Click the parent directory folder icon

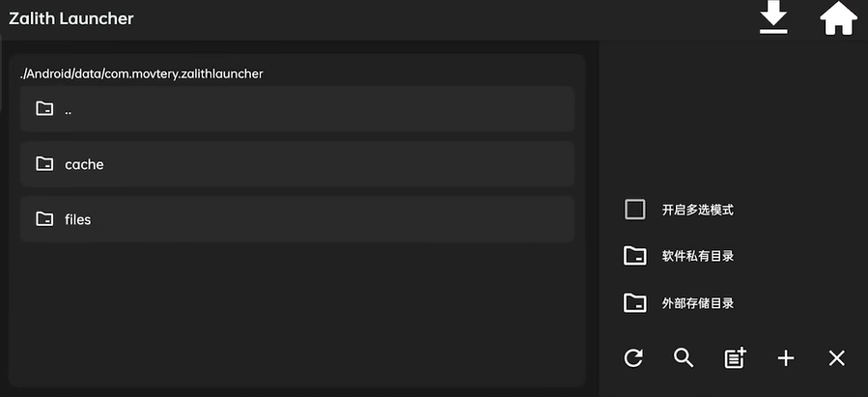44,109
